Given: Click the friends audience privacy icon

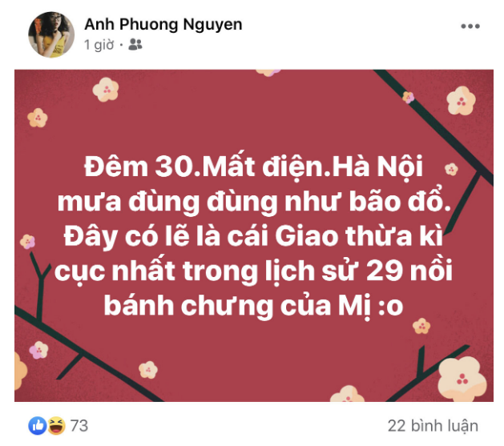Looking at the screenshot, I should click(135, 44).
